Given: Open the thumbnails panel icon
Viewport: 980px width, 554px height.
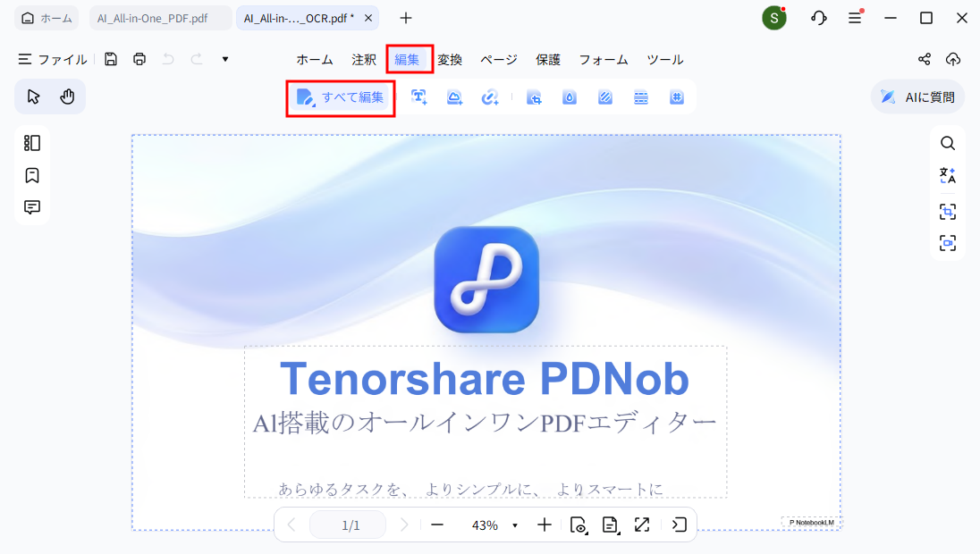Looking at the screenshot, I should pos(32,143).
